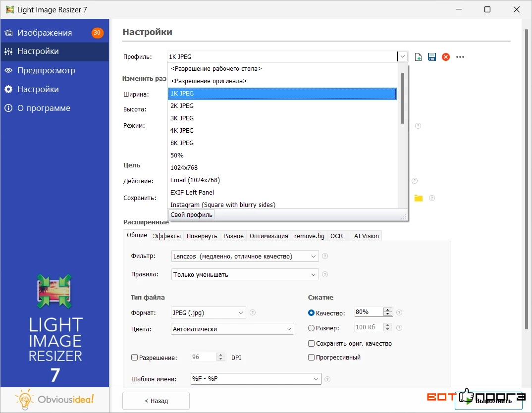
Task: Open the Правила dropdown list
Action: tap(245, 275)
